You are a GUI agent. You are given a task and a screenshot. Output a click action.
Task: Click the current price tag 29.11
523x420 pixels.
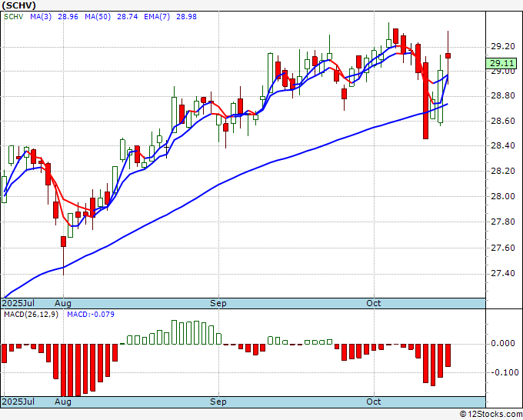click(501, 63)
